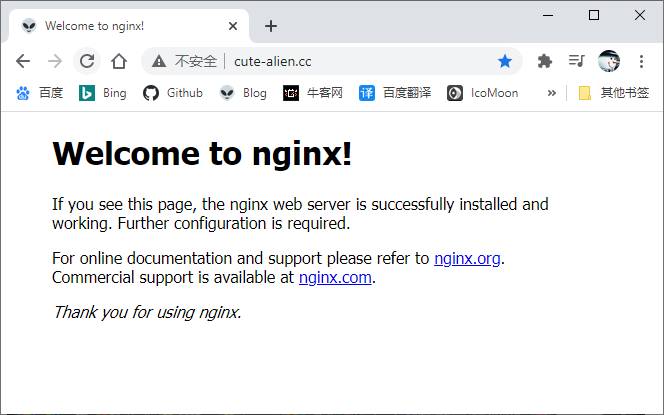Open the media control playlist icon
Image resolution: width=664 pixels, height=415 pixels.
point(576,61)
